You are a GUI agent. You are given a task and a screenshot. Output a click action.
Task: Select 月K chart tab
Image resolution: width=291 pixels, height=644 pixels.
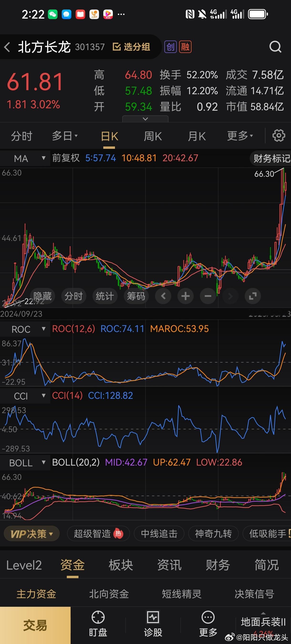[x=197, y=136]
